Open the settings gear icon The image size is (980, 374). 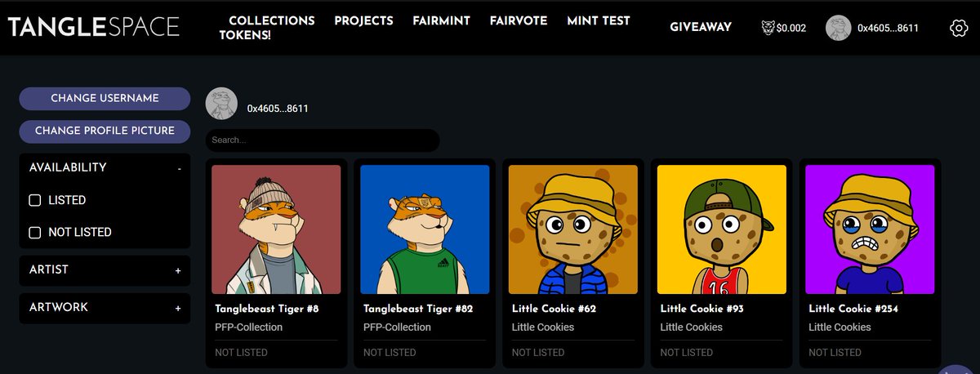[959, 28]
